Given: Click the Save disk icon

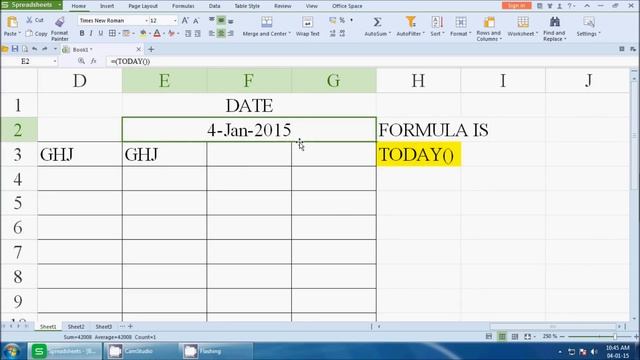Looking at the screenshot, I should click(x=15, y=49).
